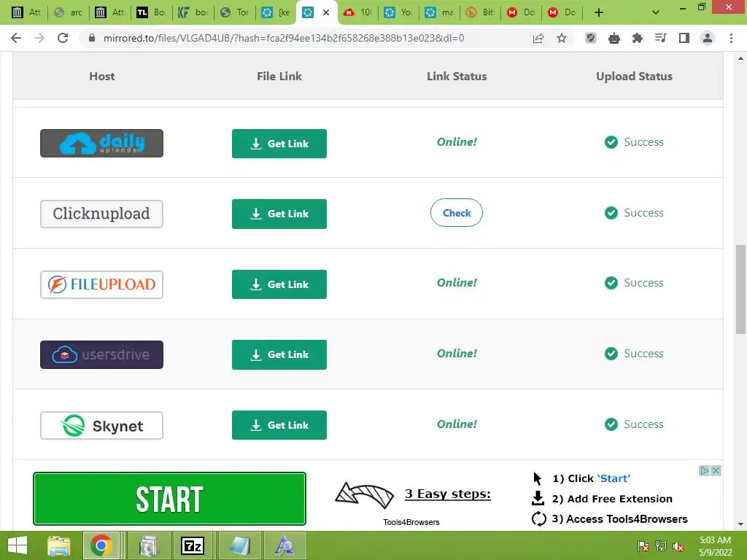Viewport: 747px width, 560px height.
Task: Toggle the browser side panel
Action: click(x=684, y=38)
